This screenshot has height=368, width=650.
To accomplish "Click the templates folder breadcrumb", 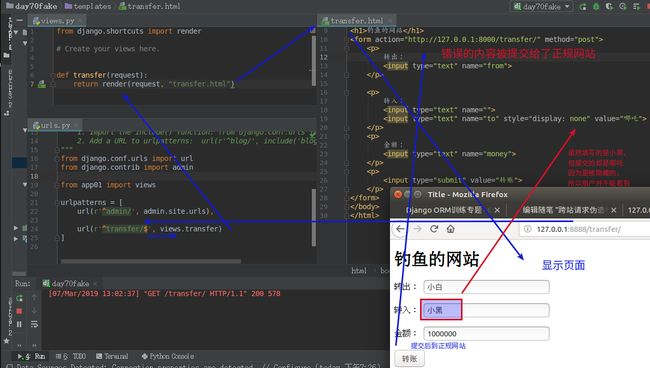I will (x=88, y=6).
